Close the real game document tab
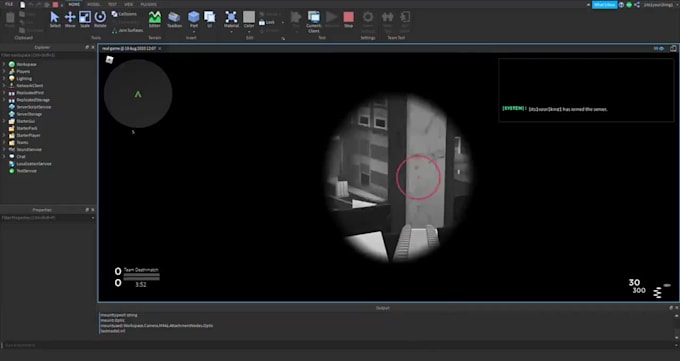 coord(160,49)
